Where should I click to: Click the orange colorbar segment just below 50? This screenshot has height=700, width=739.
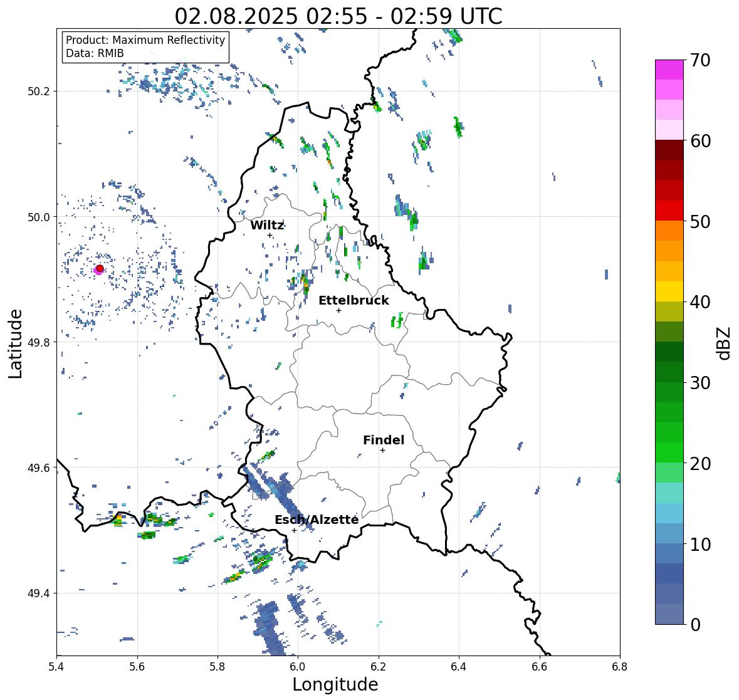tap(669, 231)
